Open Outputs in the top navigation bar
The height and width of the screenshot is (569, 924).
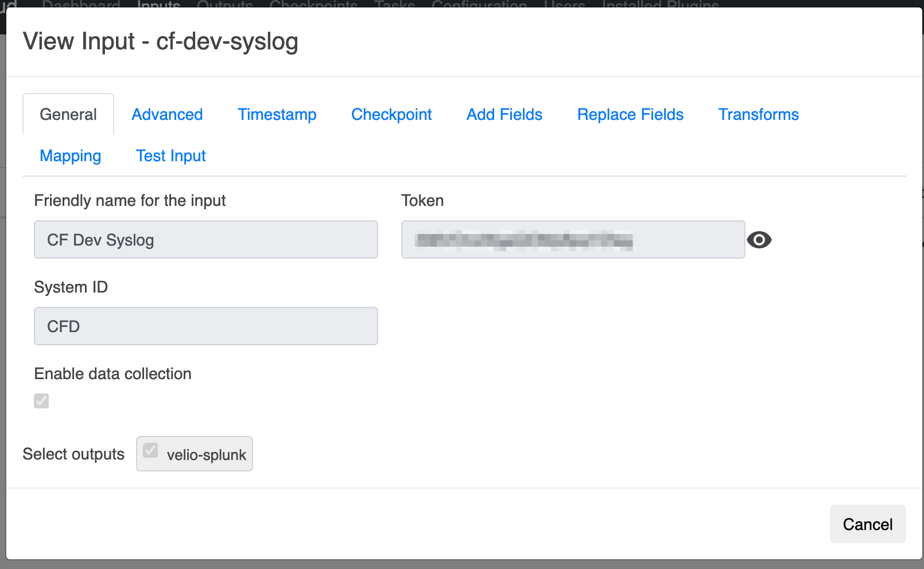[x=224, y=4]
